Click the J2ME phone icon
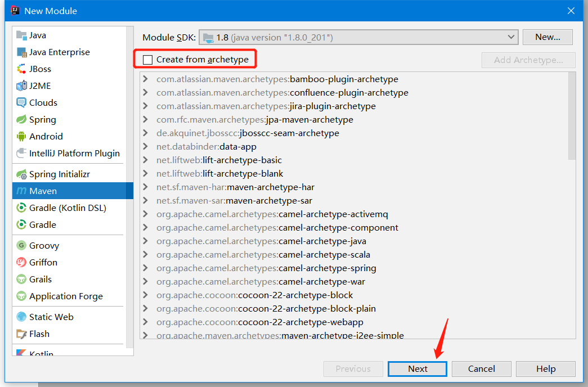The image size is (588, 387). (x=21, y=86)
